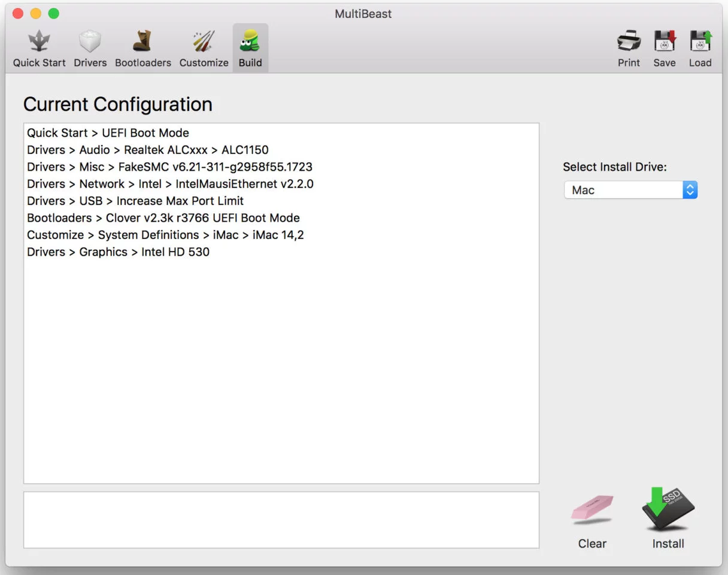
Task: Select the FakeSMC driver entry
Action: click(x=169, y=167)
